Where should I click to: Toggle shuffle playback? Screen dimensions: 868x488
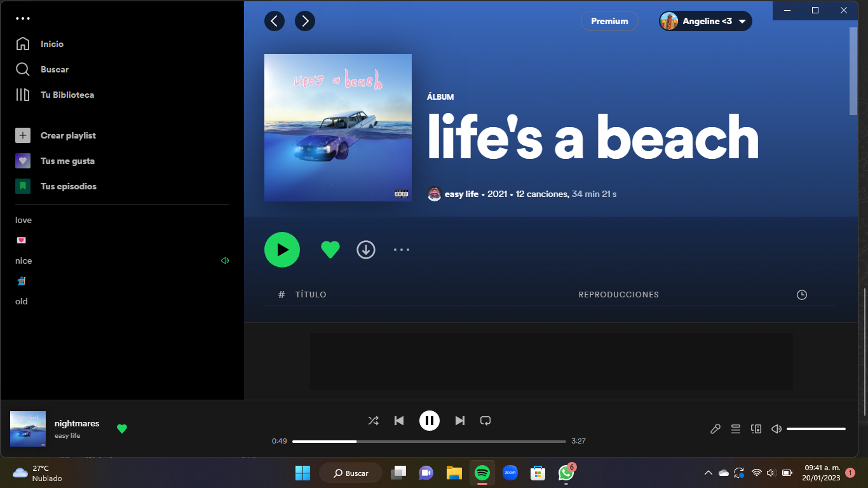tap(374, 421)
